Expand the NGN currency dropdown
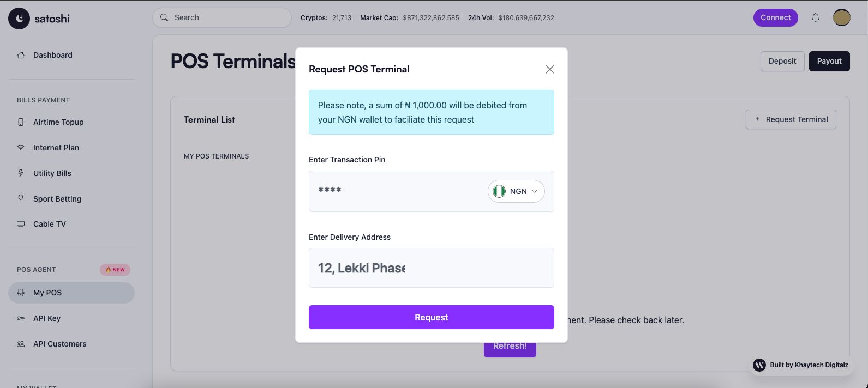The width and height of the screenshot is (868, 388). [x=516, y=191]
